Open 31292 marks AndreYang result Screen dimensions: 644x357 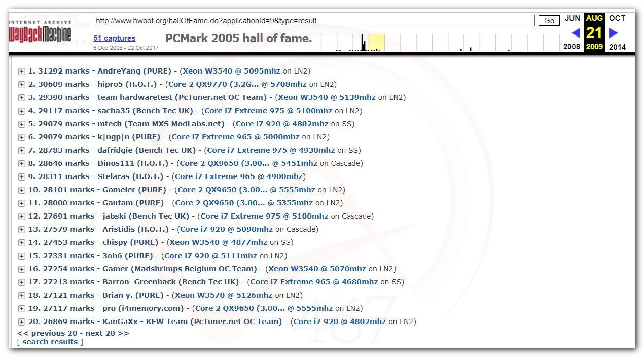pyautogui.click(x=100, y=71)
